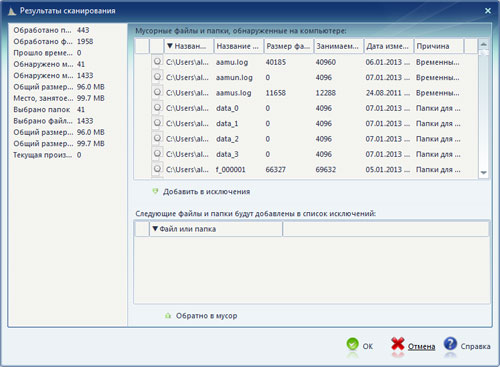Click the app icon in title bar
Screen dimensions: 500x367
[x=12, y=11]
